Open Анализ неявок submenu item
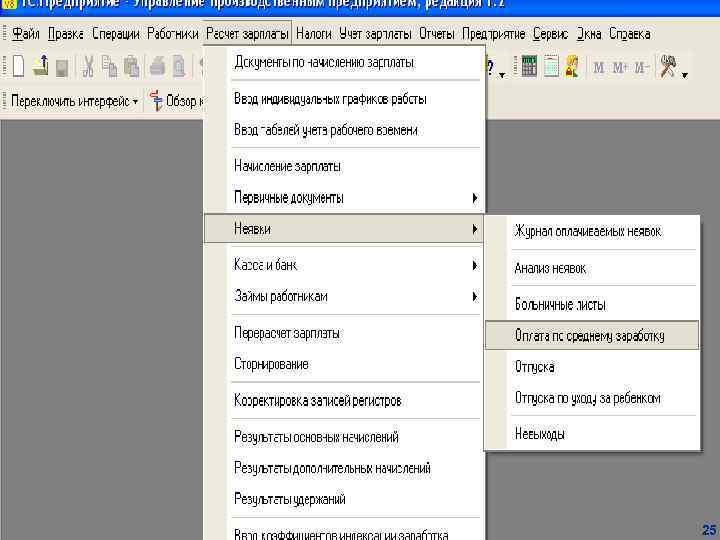The width and height of the screenshot is (720, 540). [592, 268]
